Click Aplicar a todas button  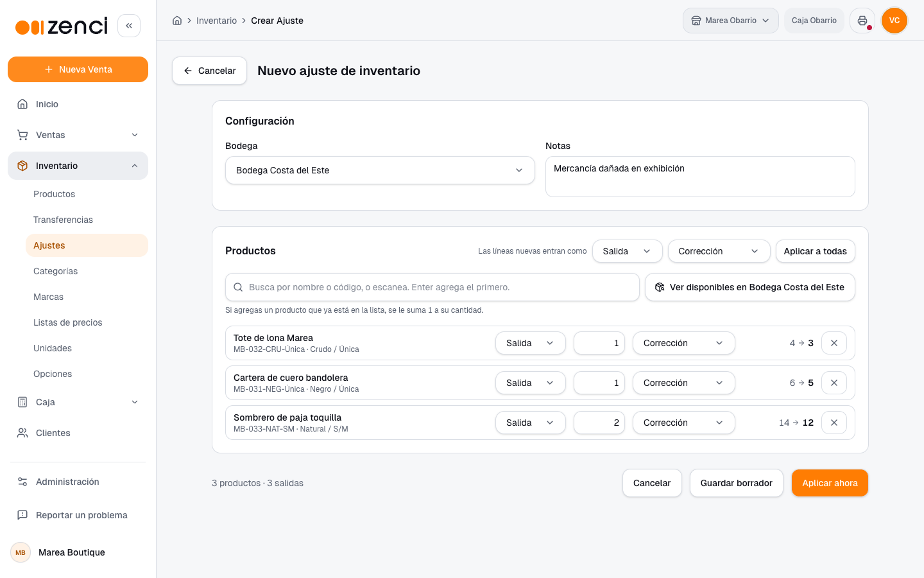[815, 251]
